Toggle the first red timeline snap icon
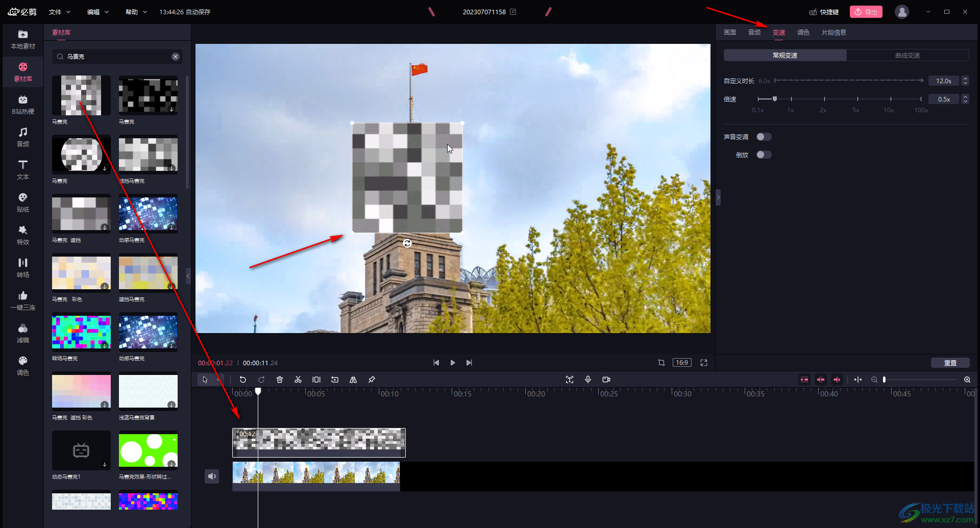The height and width of the screenshot is (528, 980). pos(804,380)
